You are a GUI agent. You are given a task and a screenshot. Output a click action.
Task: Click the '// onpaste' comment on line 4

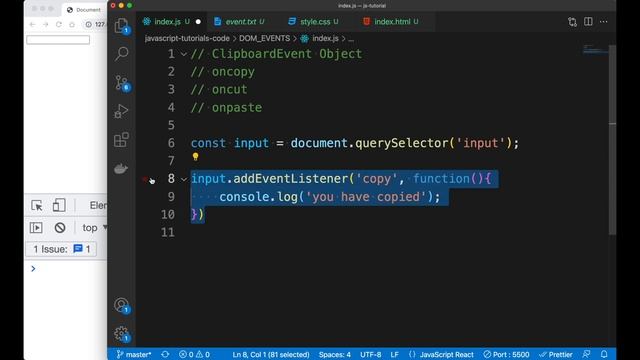(x=226, y=107)
